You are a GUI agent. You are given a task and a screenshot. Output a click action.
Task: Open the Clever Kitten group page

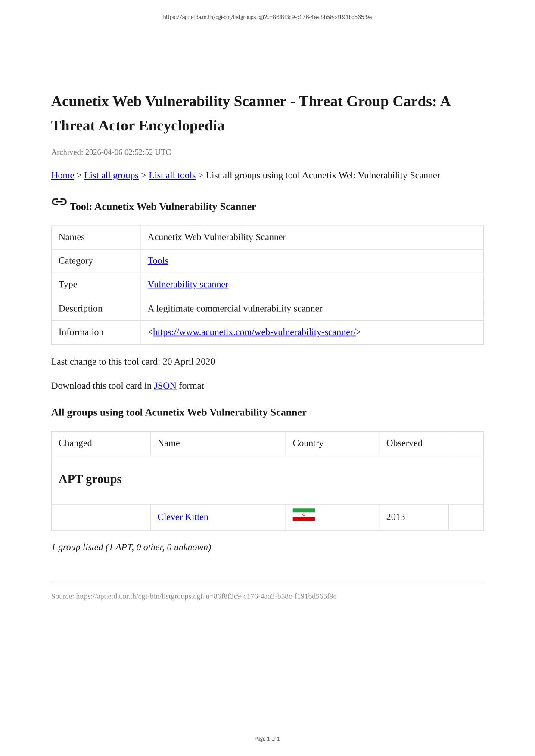pyautogui.click(x=183, y=517)
